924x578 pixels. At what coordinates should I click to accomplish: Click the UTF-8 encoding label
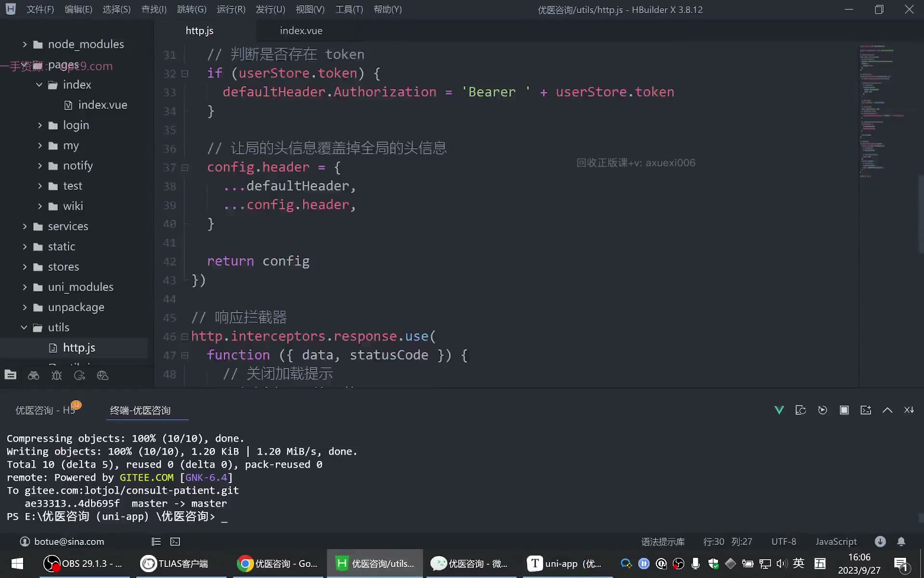coord(783,541)
